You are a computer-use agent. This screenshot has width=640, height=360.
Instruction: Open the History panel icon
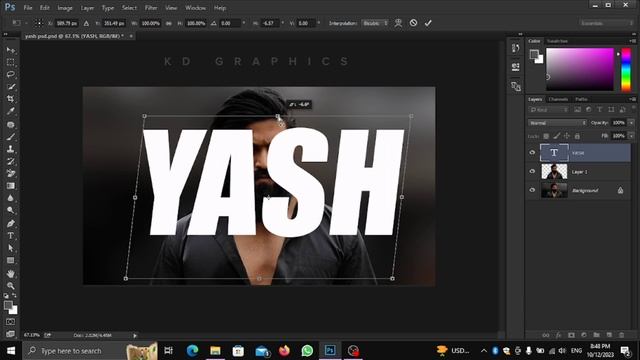[516, 48]
